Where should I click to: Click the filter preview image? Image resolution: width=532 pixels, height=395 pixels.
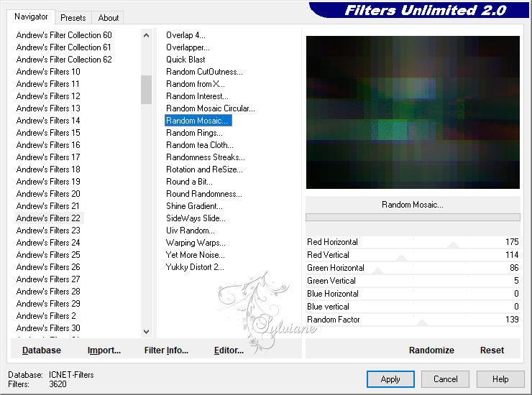tap(413, 112)
